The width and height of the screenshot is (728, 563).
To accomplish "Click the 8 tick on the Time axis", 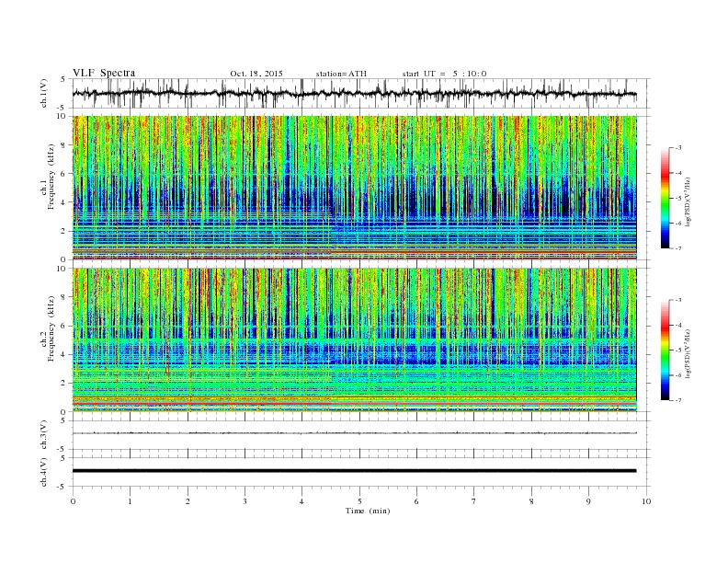I will (x=531, y=501).
